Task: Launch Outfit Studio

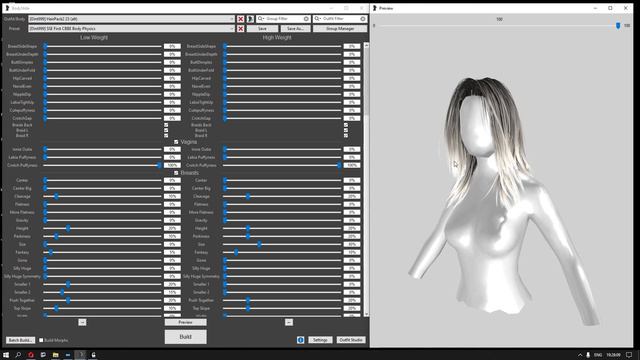Action: [351, 340]
